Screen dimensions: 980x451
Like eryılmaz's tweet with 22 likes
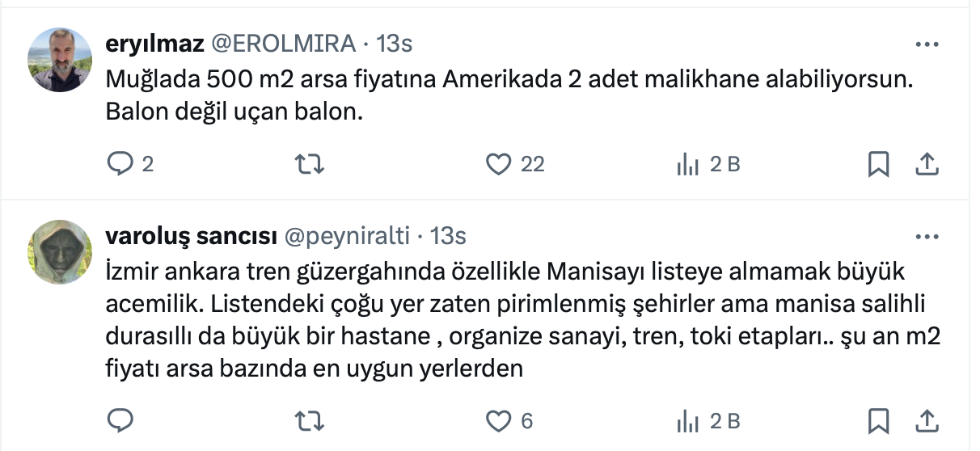(x=499, y=164)
